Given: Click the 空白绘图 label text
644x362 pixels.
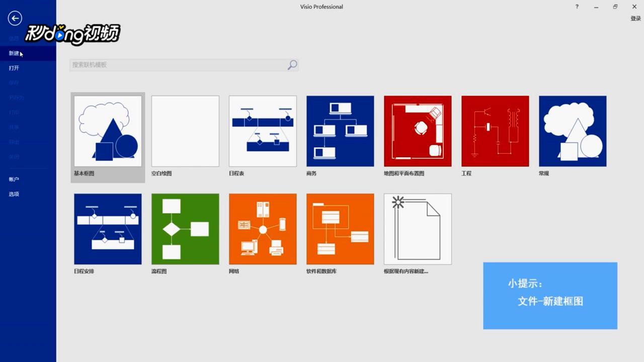Looking at the screenshot, I should click(162, 173).
